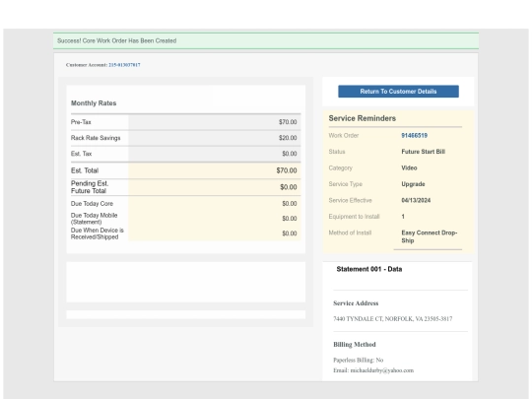Image resolution: width=532 pixels, height=399 pixels.
Task: Select the email address line
Action: (373, 370)
